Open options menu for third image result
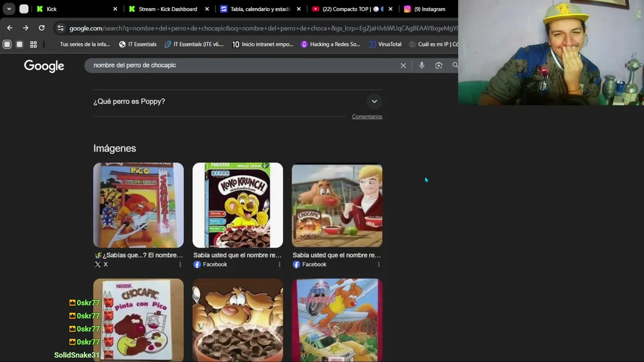 tap(379, 264)
